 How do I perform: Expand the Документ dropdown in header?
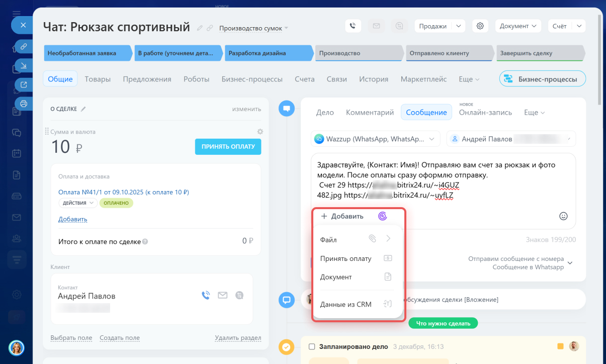(x=518, y=26)
